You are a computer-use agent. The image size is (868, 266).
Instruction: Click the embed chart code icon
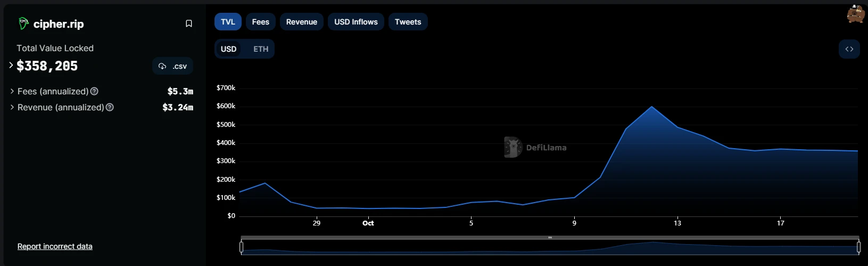tap(849, 49)
